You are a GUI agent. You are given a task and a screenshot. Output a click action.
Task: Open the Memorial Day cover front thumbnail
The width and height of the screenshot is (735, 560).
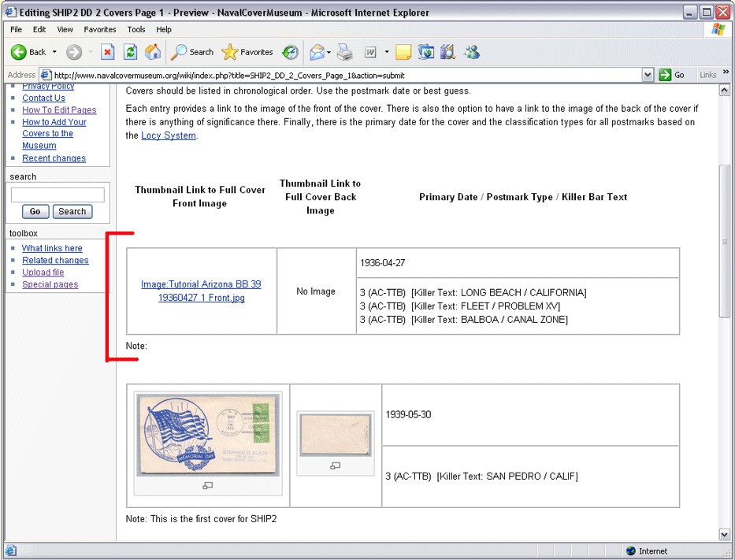click(x=208, y=436)
